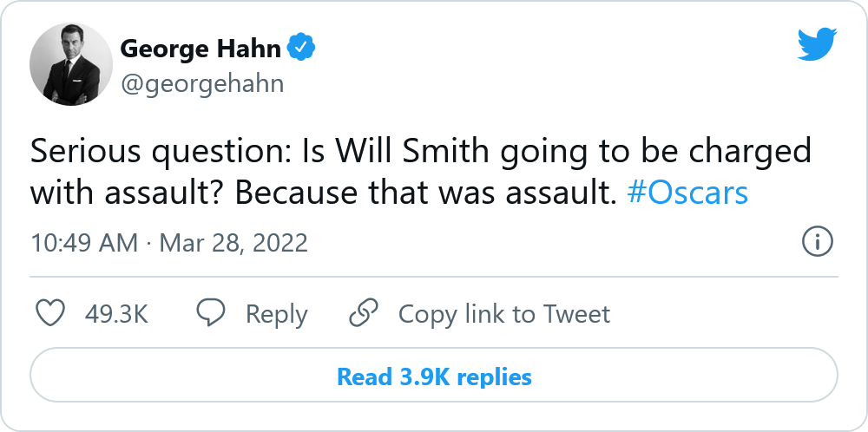This screenshot has height=432, width=868.
Task: Click the Reply label
Action: click(276, 314)
